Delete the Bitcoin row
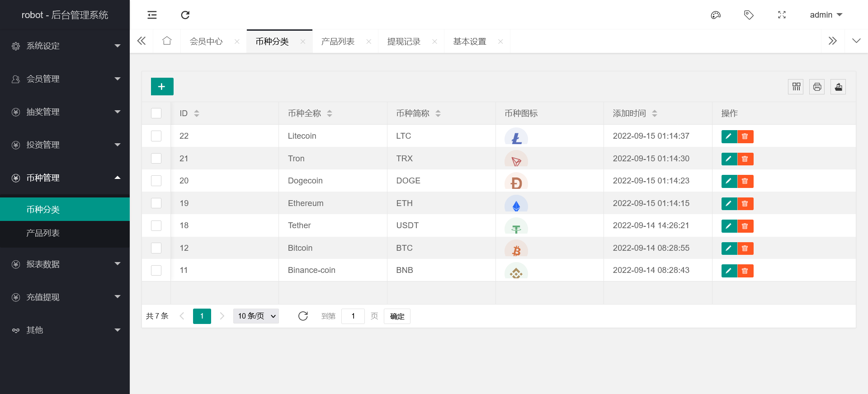 [x=745, y=249]
